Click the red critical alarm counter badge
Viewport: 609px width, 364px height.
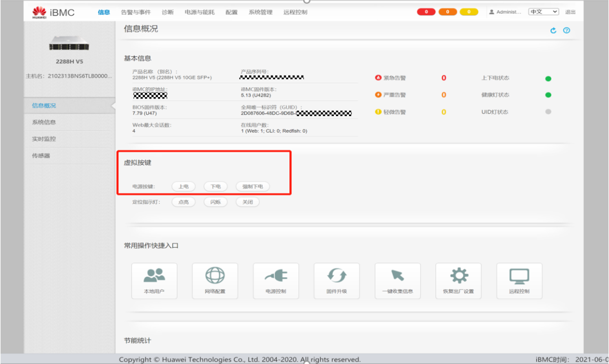point(426,12)
